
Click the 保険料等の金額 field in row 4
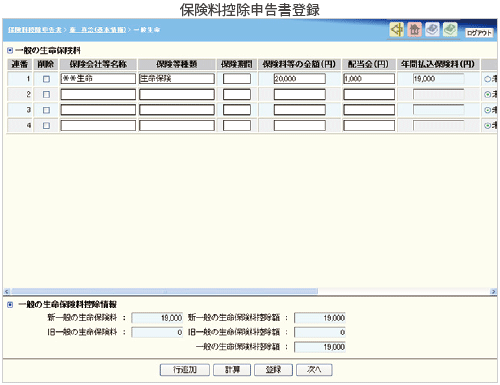click(300, 125)
